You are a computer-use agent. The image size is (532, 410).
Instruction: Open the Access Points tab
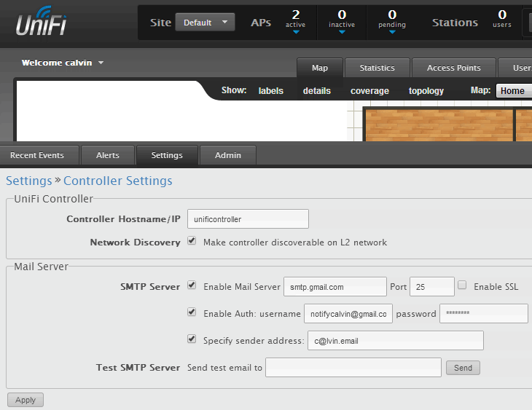click(x=453, y=68)
